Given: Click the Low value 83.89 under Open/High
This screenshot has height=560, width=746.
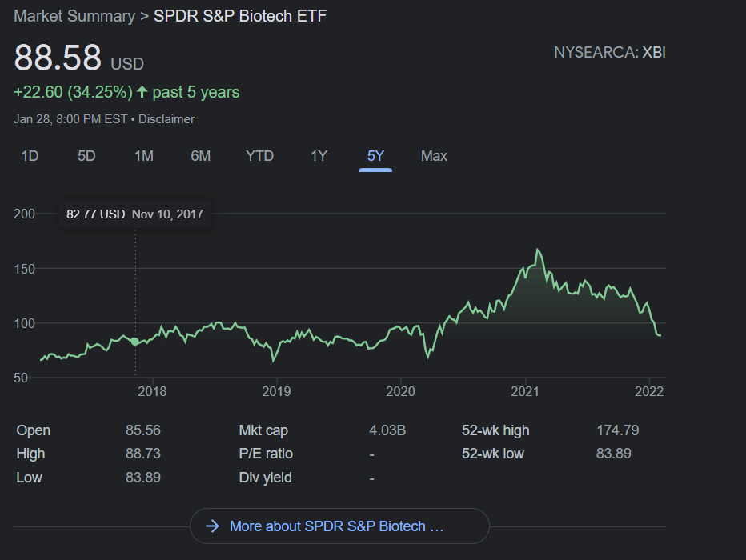Looking at the screenshot, I should 143,478.
